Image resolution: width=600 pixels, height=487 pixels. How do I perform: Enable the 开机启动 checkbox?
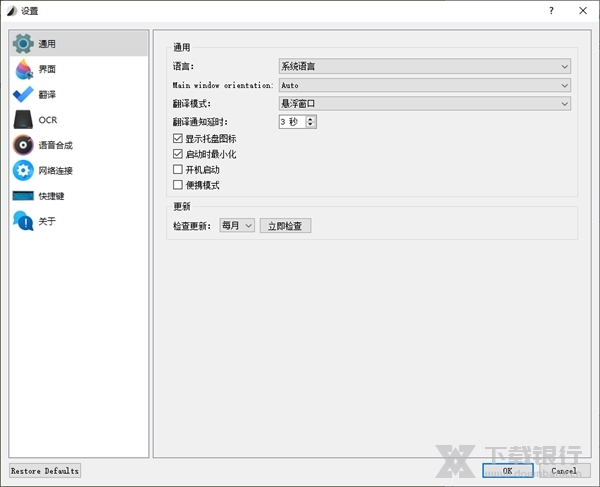tap(178, 170)
